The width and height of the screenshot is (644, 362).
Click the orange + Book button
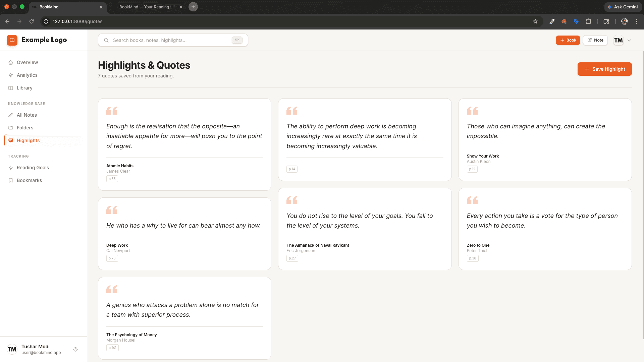coord(568,40)
